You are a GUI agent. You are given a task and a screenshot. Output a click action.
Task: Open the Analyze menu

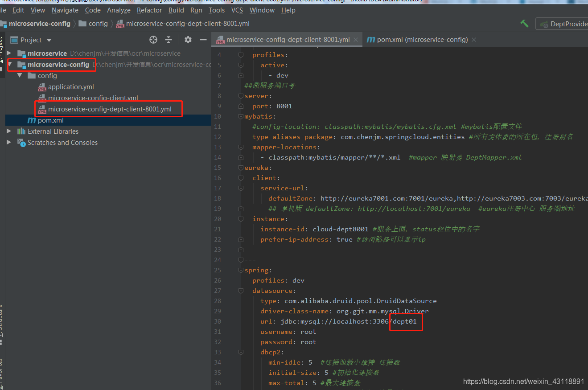pos(119,10)
